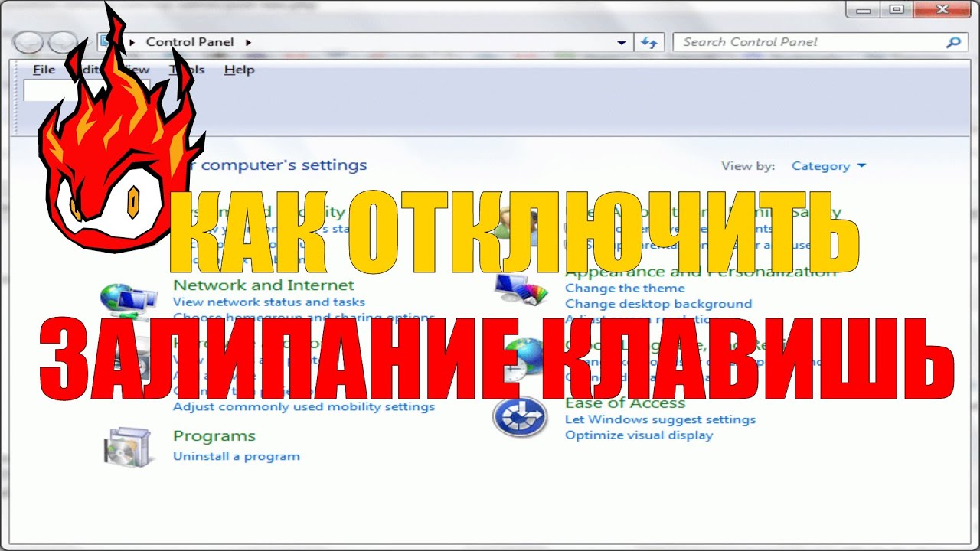
Task: Open Network and Internet category
Action: pyautogui.click(x=264, y=285)
